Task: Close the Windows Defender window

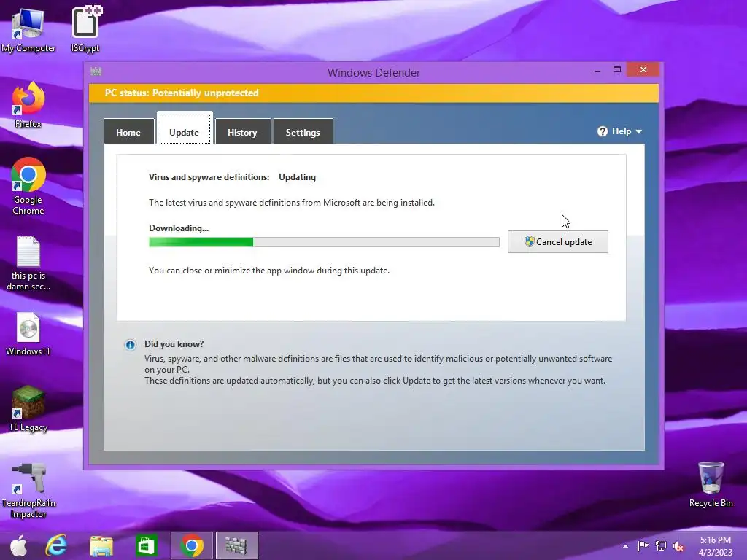Action: pos(643,70)
